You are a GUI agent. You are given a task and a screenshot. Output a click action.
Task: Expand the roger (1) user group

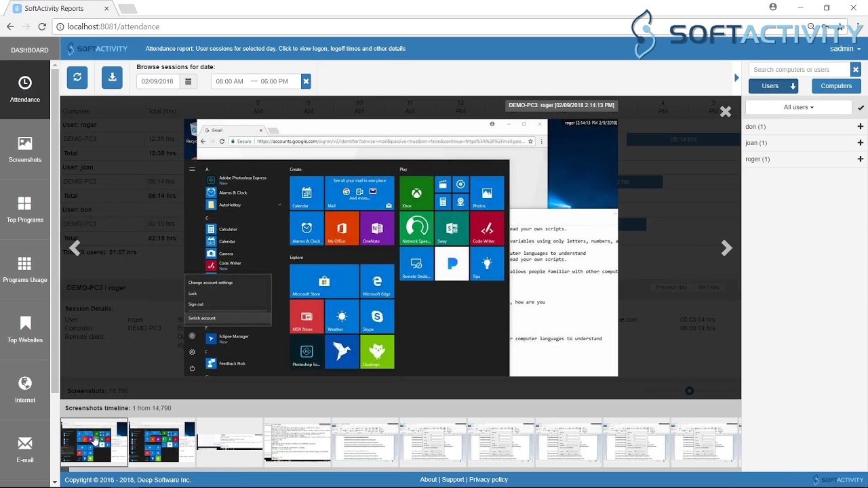tap(861, 159)
